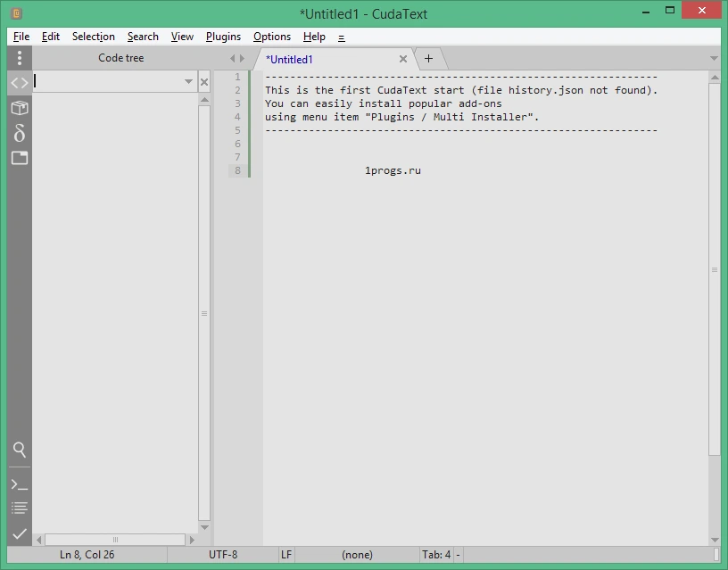Open the Selection menu
This screenshot has width=728, height=570.
[94, 37]
